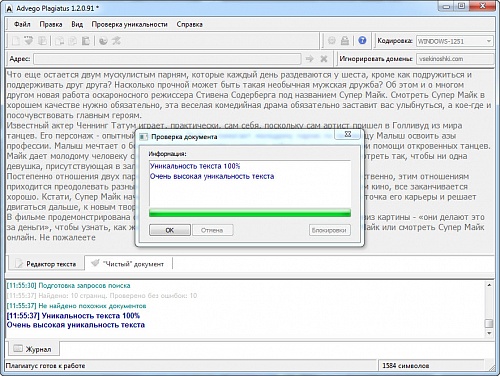Image resolution: width=500 pixels, height=376 pixels.
Task: Open settings via the gear icon
Action: (x=332, y=41)
